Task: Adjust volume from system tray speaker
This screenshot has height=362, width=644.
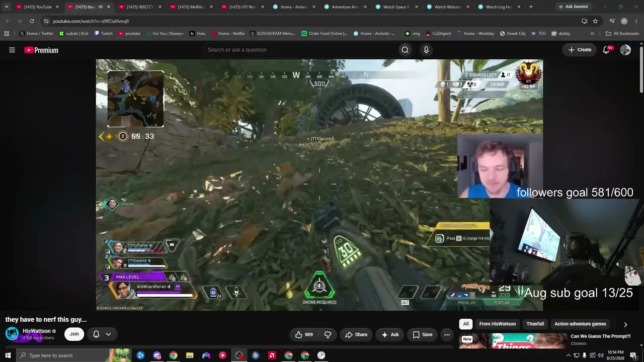Action: click(x=600, y=355)
